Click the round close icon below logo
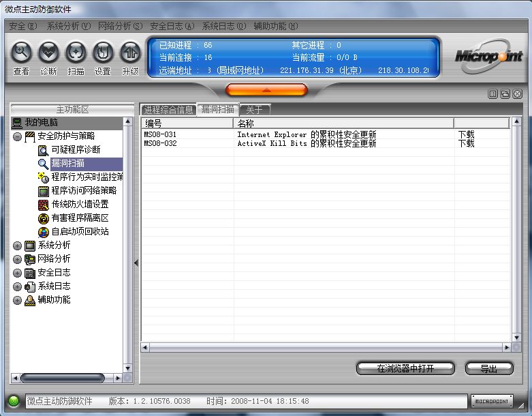532x416 pixels. pyautogui.click(x=517, y=93)
